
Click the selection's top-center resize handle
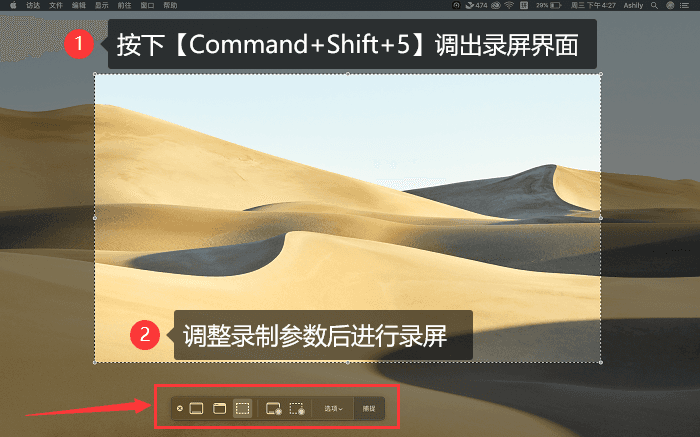tap(348, 74)
